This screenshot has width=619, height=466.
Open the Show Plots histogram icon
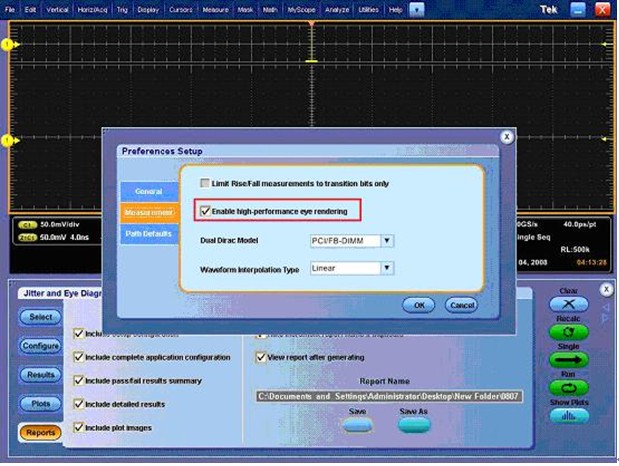pyautogui.click(x=569, y=416)
